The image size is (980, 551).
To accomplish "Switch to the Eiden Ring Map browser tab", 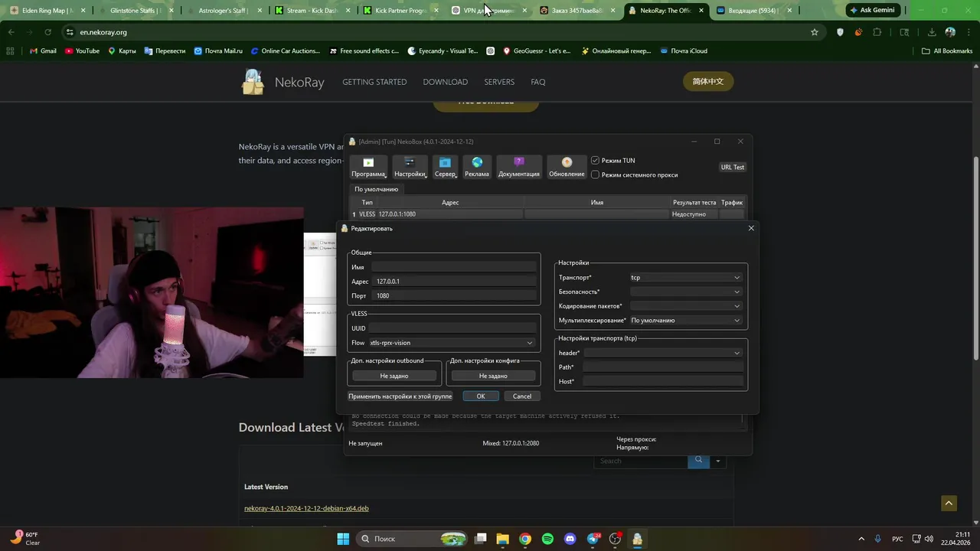I will point(46,11).
